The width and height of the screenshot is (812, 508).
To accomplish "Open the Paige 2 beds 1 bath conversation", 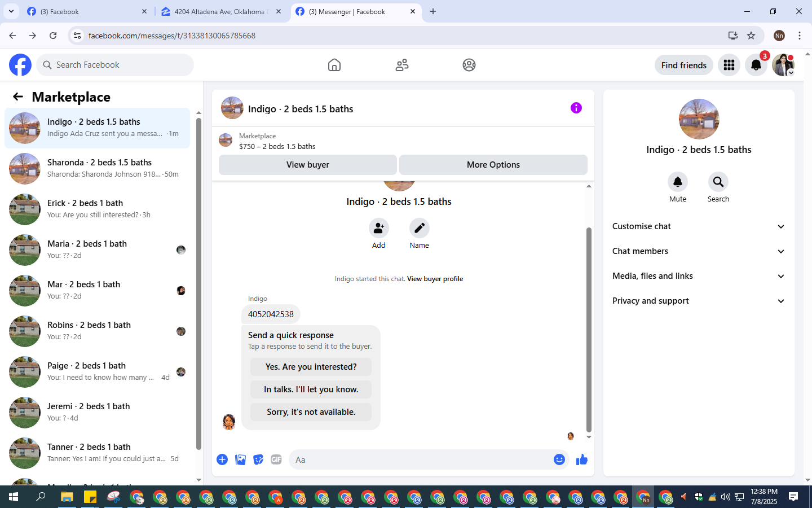I will 97,372.
